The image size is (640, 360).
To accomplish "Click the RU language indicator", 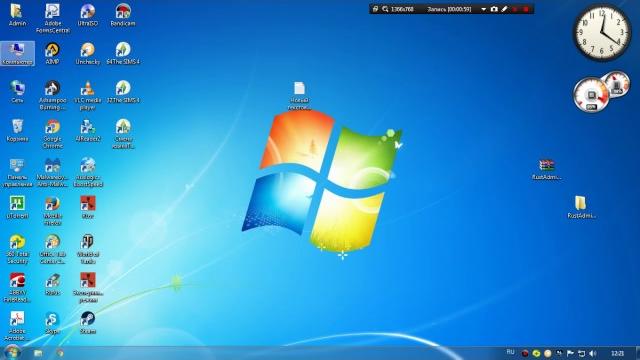I will [510, 352].
